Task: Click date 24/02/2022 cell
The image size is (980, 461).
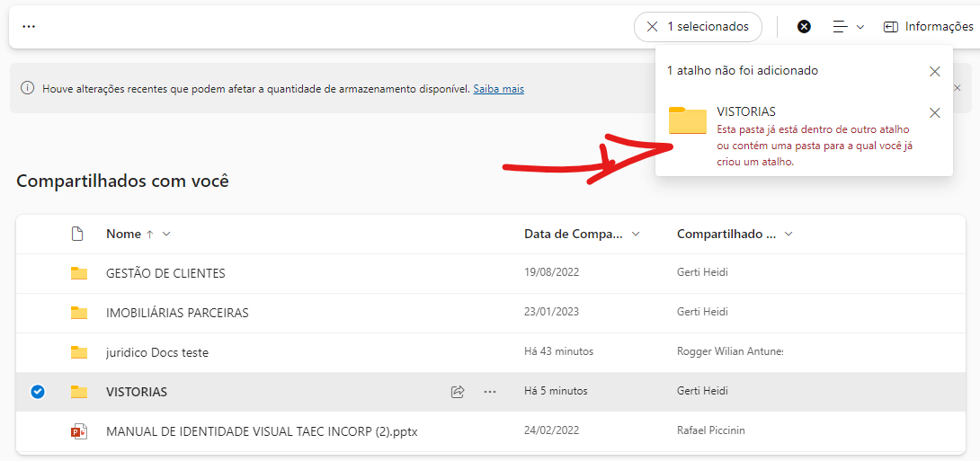Action: pos(552,430)
